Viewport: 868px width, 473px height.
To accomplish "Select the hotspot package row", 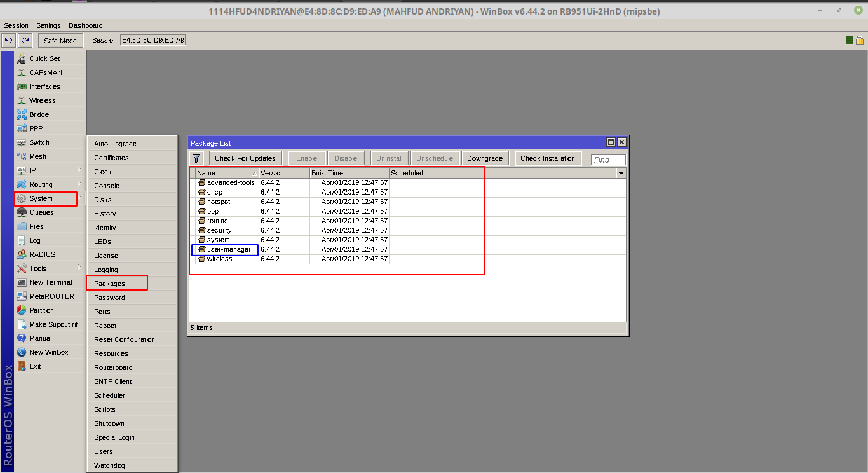I will (407, 202).
